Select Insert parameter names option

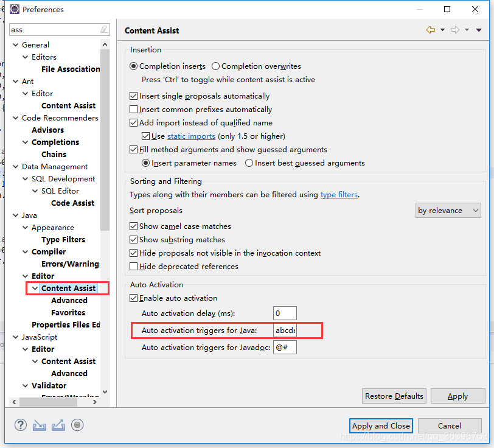145,163
